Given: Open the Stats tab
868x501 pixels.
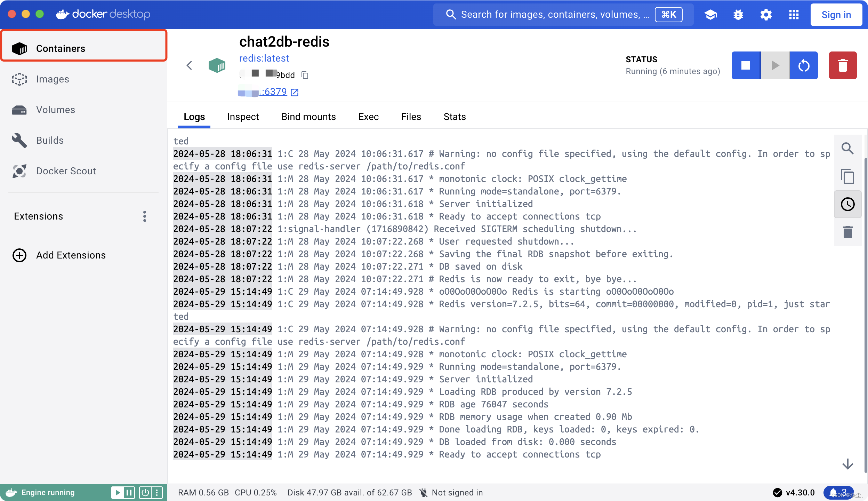Looking at the screenshot, I should pyautogui.click(x=455, y=117).
